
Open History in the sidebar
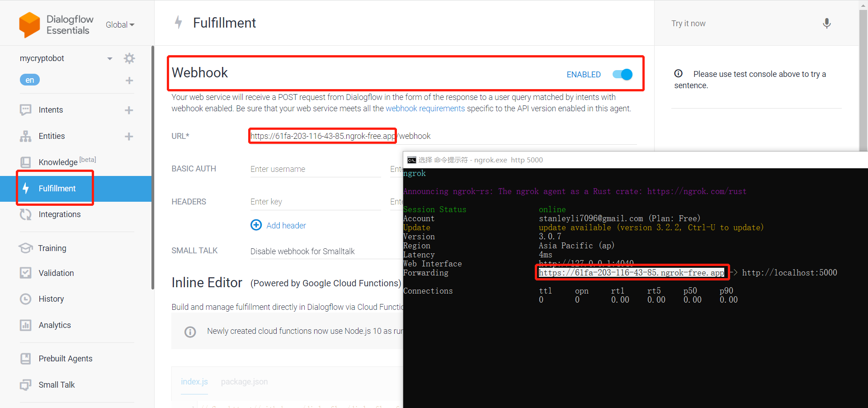(51, 299)
